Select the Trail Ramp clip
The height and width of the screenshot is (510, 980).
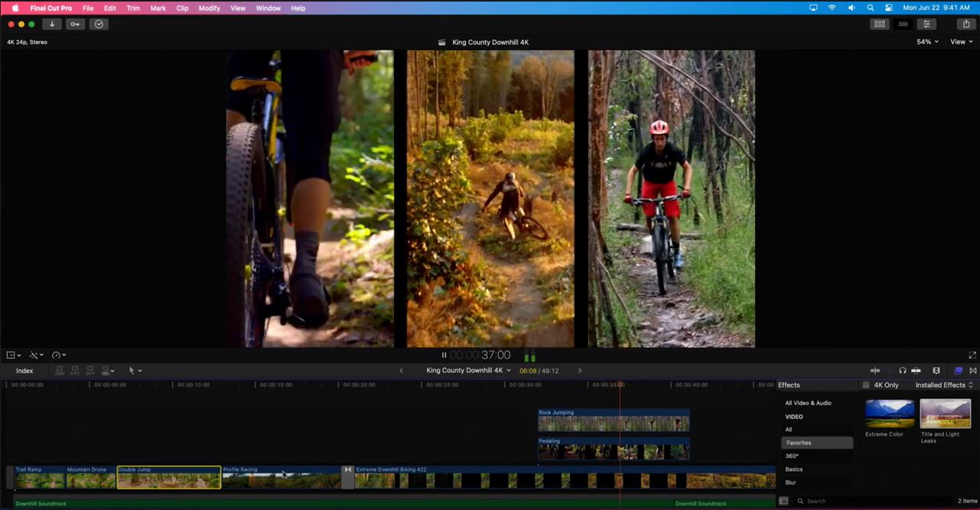pyautogui.click(x=39, y=478)
